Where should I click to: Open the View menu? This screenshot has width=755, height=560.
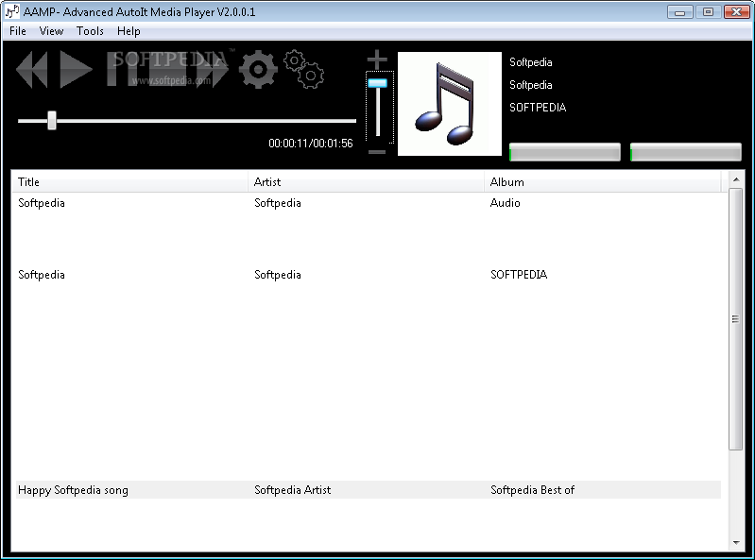(x=51, y=31)
